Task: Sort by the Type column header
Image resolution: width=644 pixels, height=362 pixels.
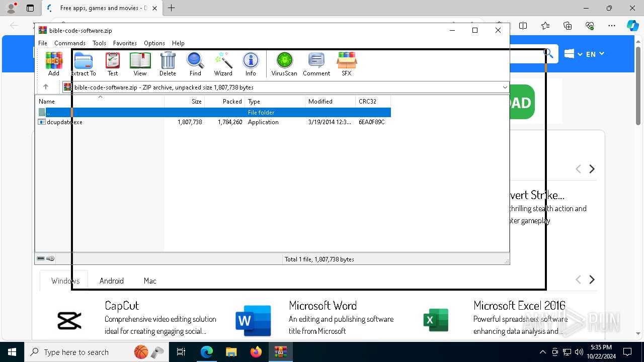Action: 275,101
